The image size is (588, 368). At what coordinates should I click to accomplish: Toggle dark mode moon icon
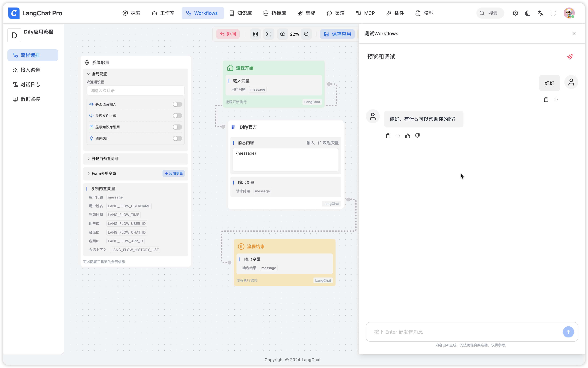pyautogui.click(x=527, y=13)
